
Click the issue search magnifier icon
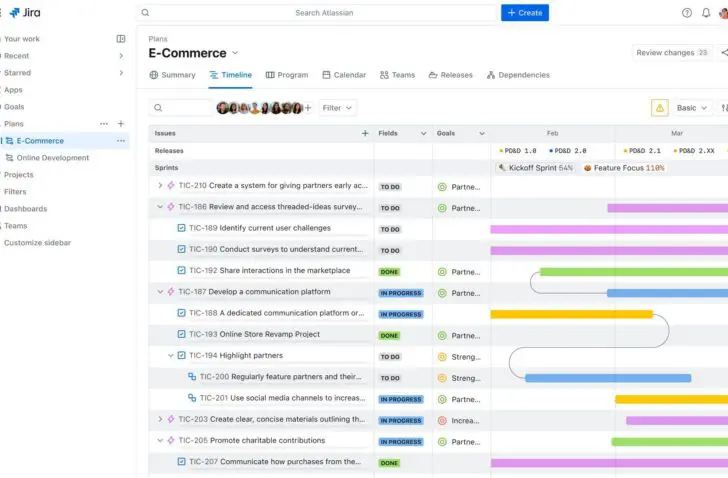click(x=158, y=108)
